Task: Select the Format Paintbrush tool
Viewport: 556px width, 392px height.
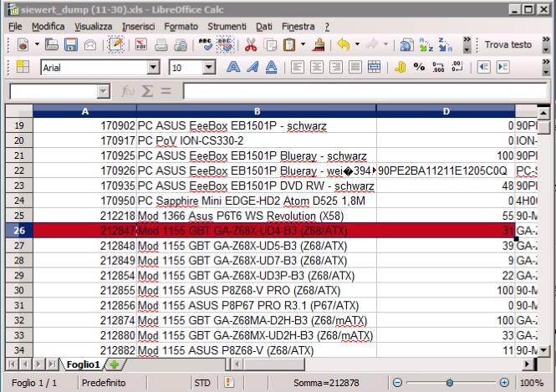Action: [319, 45]
